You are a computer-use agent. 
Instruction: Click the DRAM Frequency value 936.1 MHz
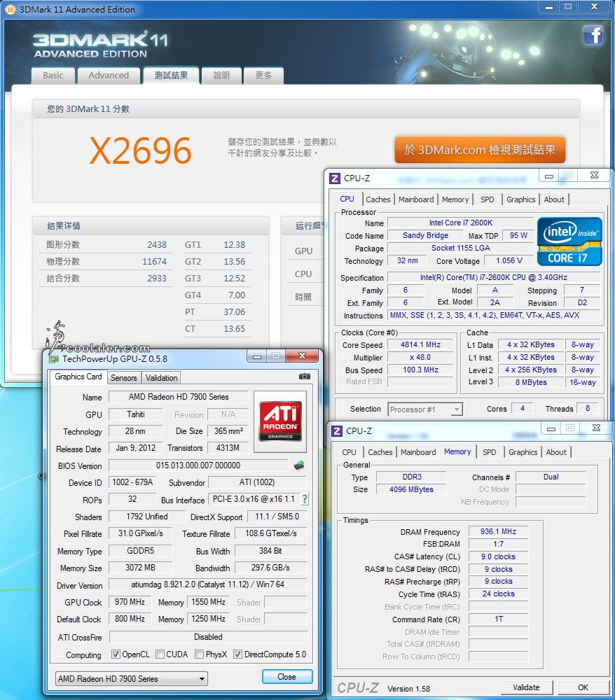pos(498,532)
